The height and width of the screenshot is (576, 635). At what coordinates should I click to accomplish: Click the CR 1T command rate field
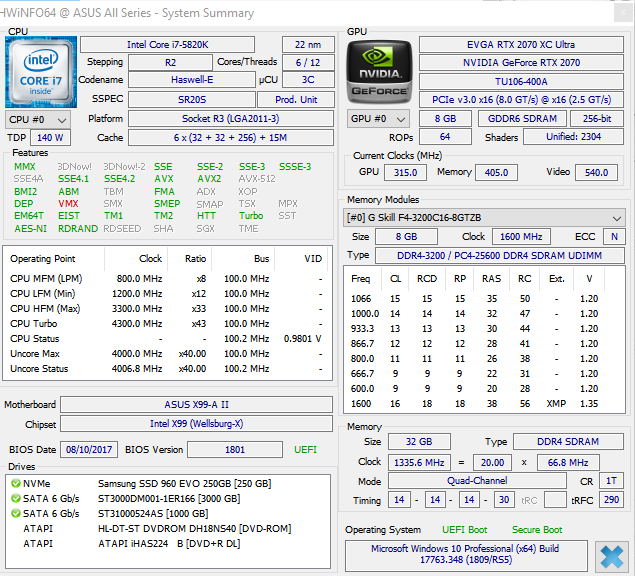pyautogui.click(x=612, y=481)
